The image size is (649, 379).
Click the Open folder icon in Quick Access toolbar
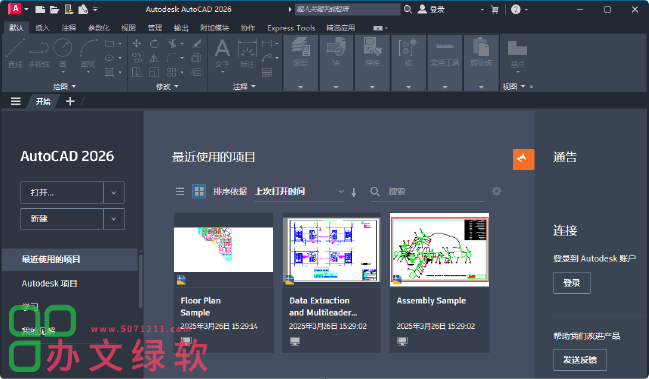point(54,9)
